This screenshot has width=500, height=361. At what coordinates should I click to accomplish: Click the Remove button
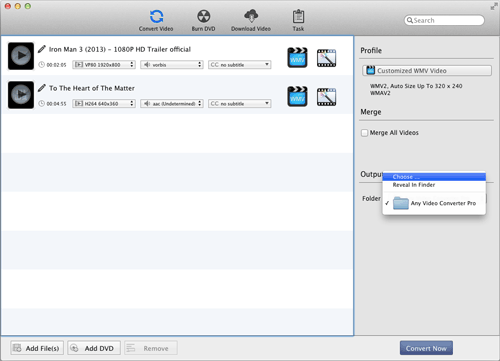[x=151, y=348]
